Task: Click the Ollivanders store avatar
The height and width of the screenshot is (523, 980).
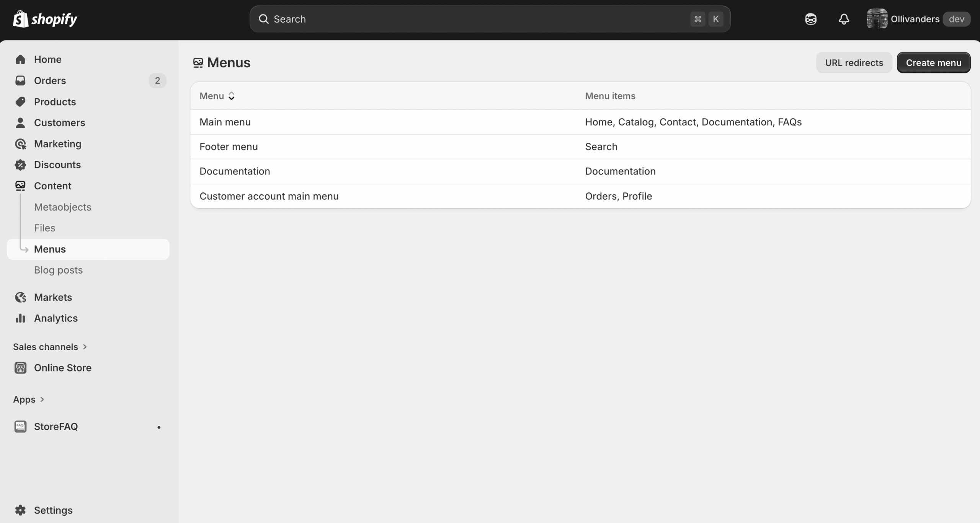Action: pos(877,19)
